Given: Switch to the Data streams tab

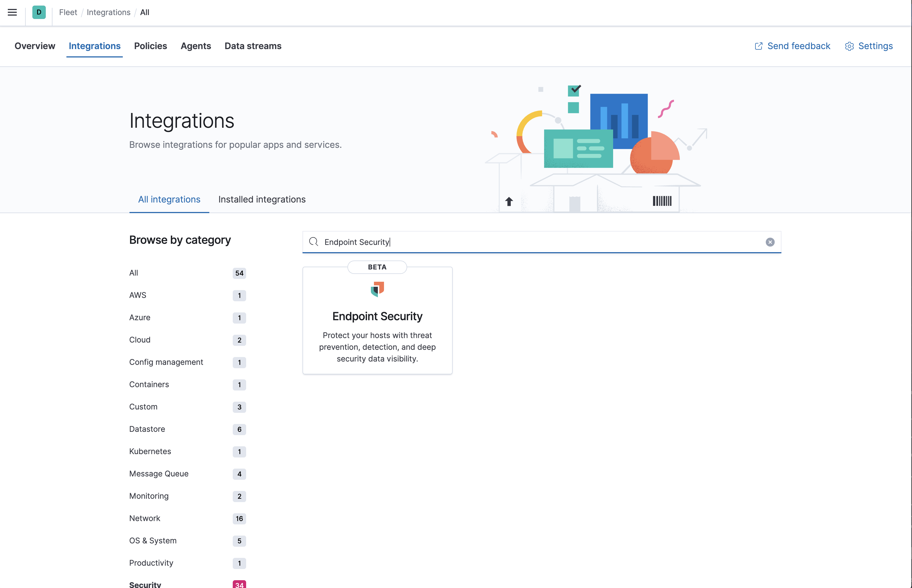Looking at the screenshot, I should tap(253, 46).
